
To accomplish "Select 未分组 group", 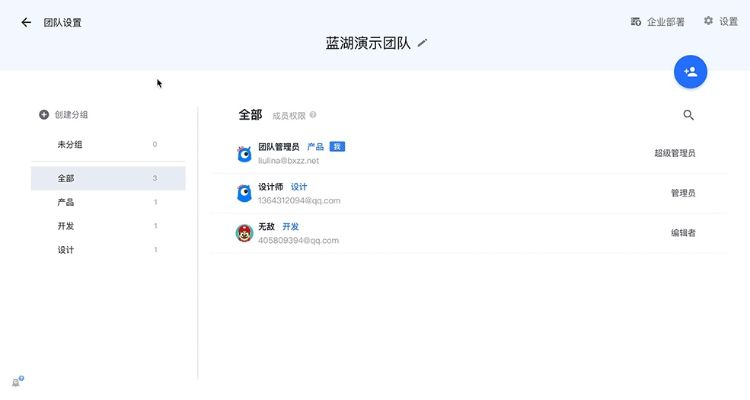I will [x=108, y=144].
